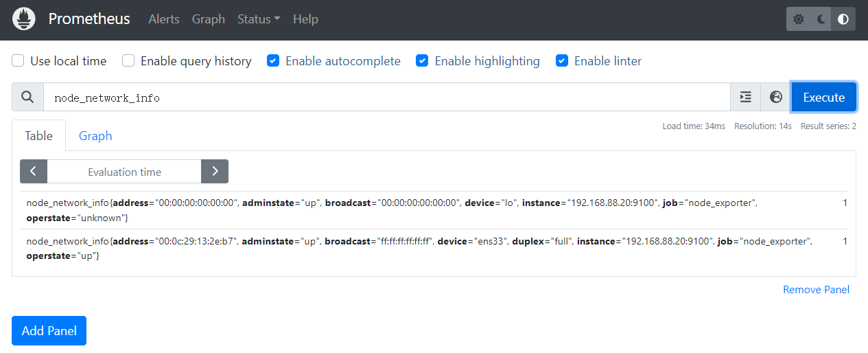Expand the Status dropdown menu

pos(259,19)
